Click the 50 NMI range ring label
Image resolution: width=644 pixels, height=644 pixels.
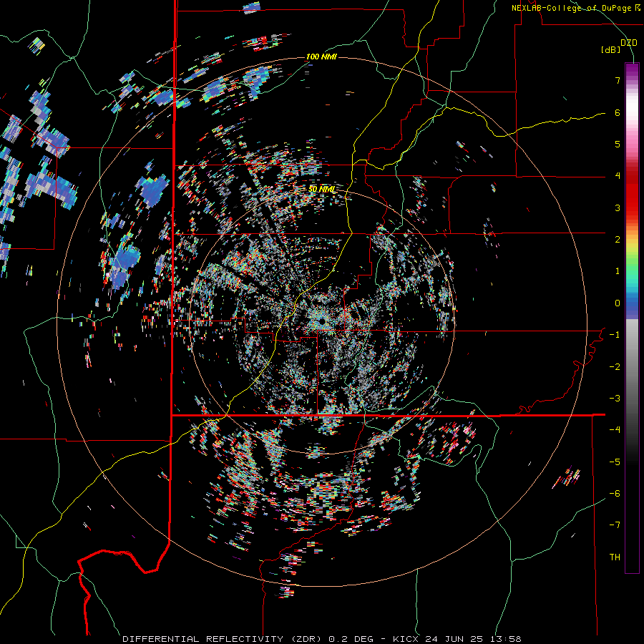[x=322, y=190]
